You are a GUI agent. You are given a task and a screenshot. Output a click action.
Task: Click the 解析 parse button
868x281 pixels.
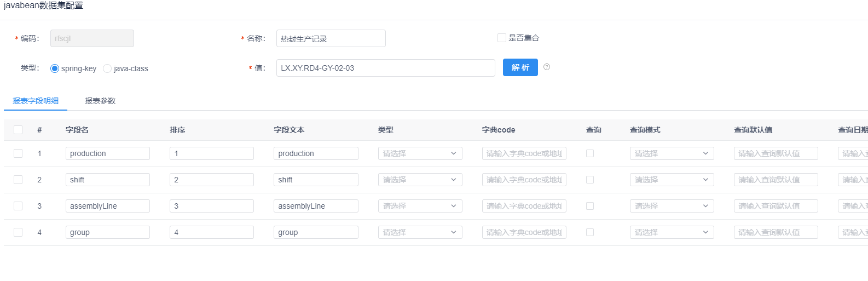520,67
